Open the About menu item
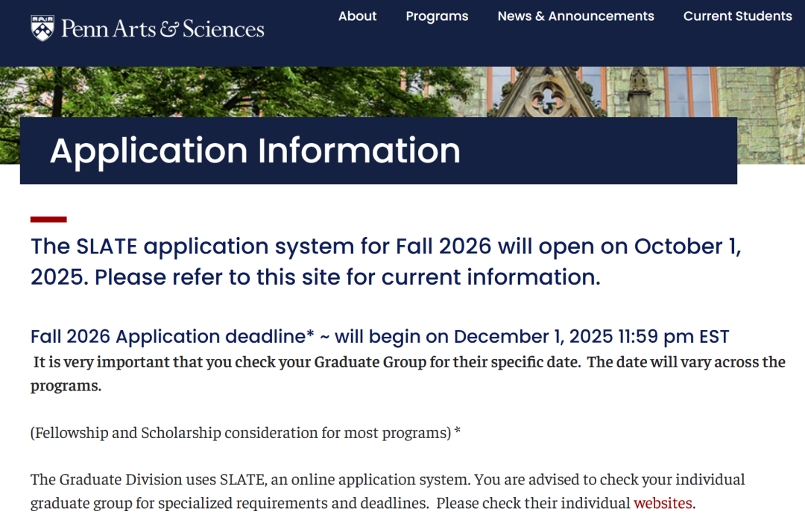This screenshot has height=532, width=805. (357, 16)
